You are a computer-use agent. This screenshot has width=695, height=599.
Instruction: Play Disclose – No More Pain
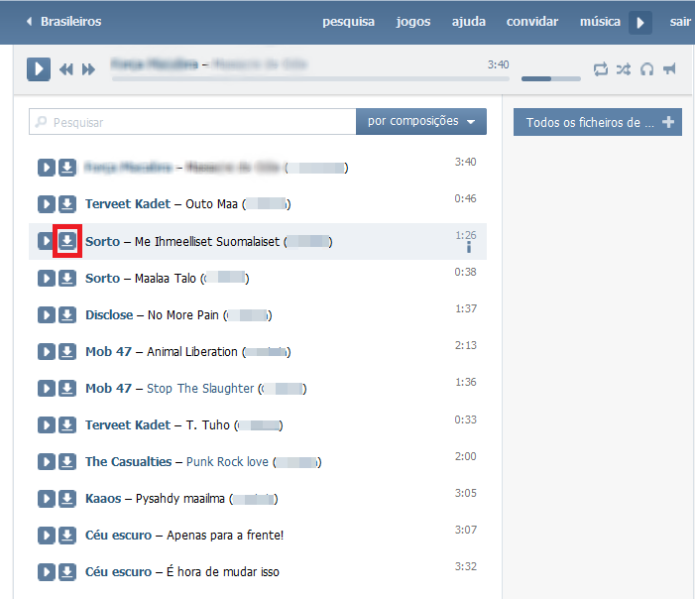(x=46, y=315)
